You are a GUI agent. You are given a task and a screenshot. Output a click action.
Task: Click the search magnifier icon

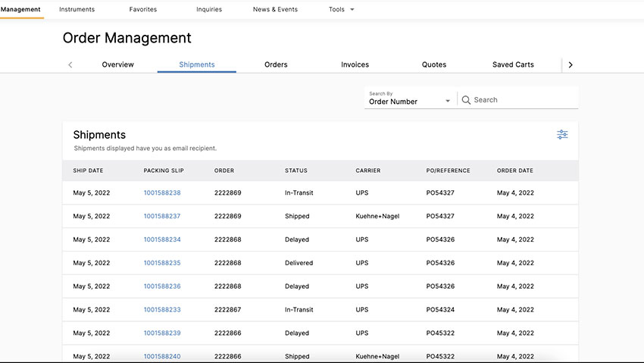click(466, 100)
